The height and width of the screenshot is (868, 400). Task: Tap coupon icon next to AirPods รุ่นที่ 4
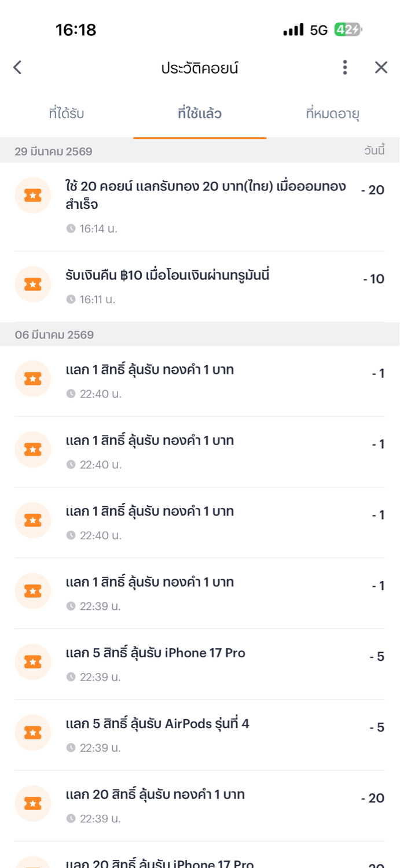tap(32, 732)
